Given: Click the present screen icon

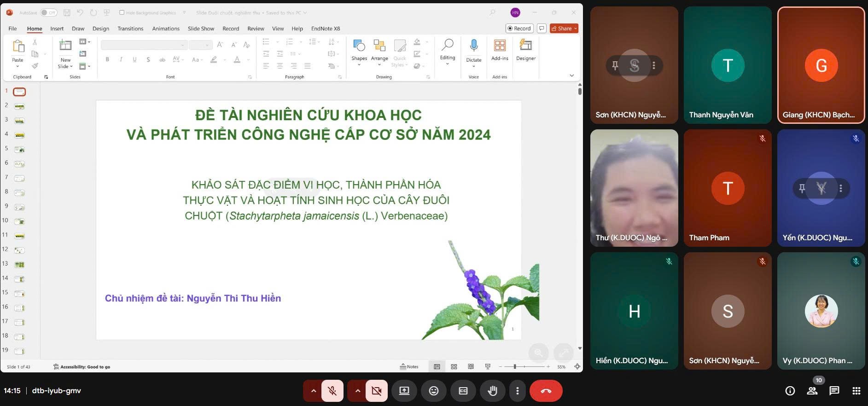Looking at the screenshot, I should [404, 391].
